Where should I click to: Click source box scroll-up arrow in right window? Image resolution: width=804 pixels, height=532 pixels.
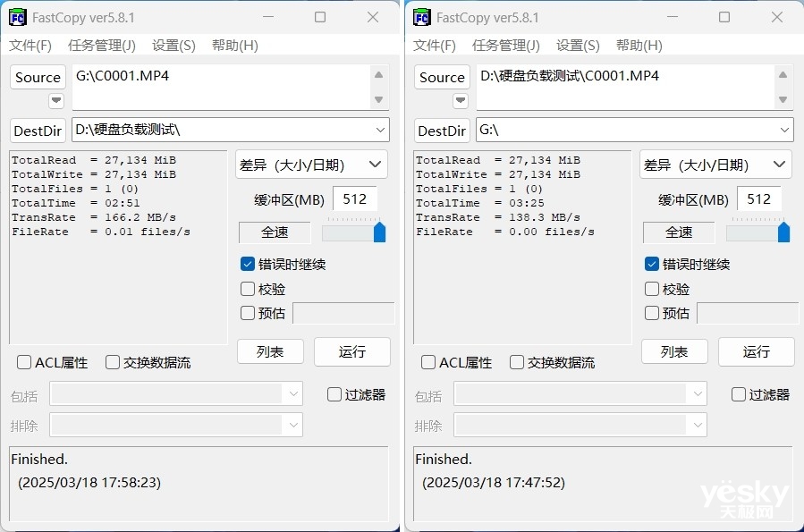[783, 75]
